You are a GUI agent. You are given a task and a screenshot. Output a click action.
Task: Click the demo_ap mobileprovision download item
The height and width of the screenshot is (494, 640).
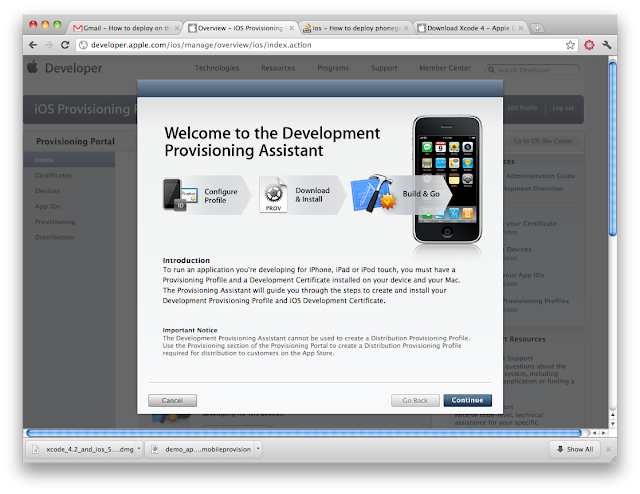[x=203, y=449]
